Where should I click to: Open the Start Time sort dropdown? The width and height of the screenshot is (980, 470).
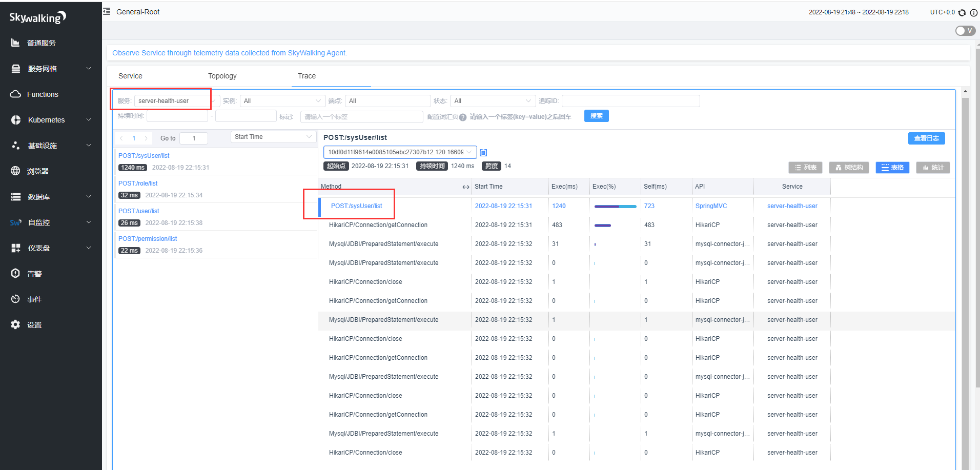pos(273,137)
